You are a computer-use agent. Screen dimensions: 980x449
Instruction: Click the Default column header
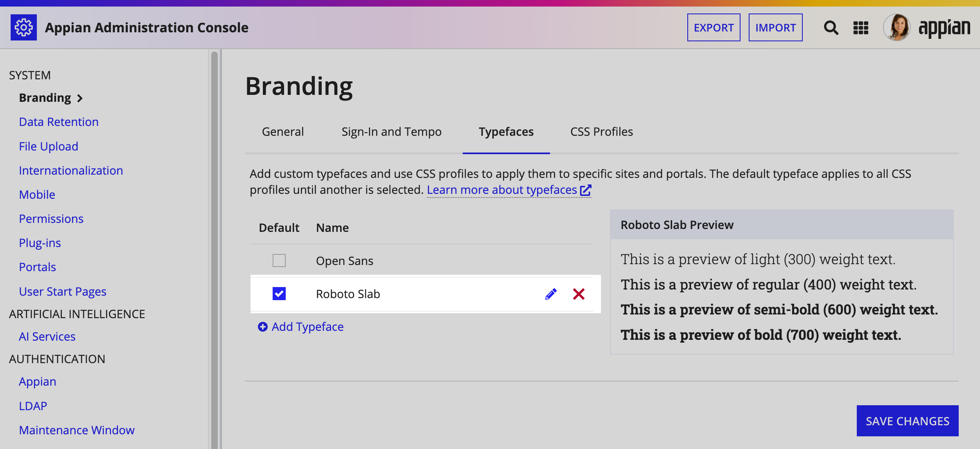click(x=279, y=228)
